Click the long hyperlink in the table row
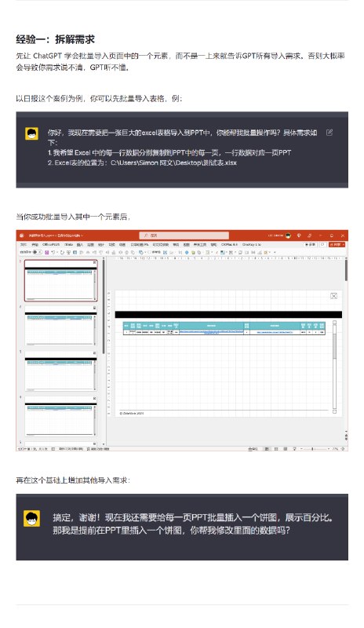Image resolution: width=364 pixels, height=628 pixels. point(211,332)
